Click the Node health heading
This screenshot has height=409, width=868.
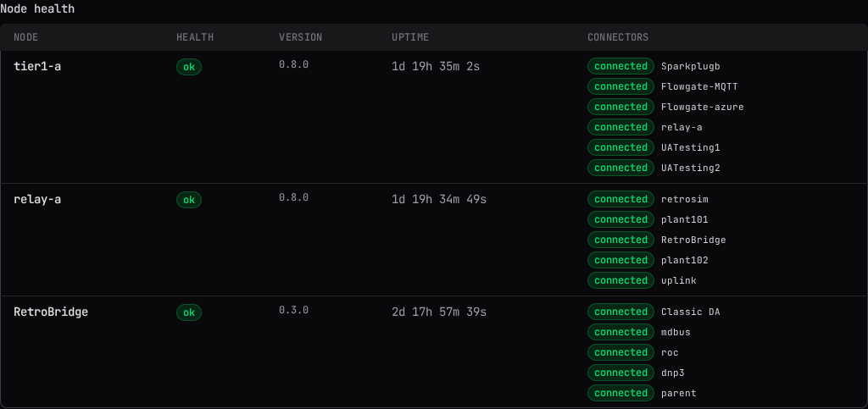[x=37, y=8]
